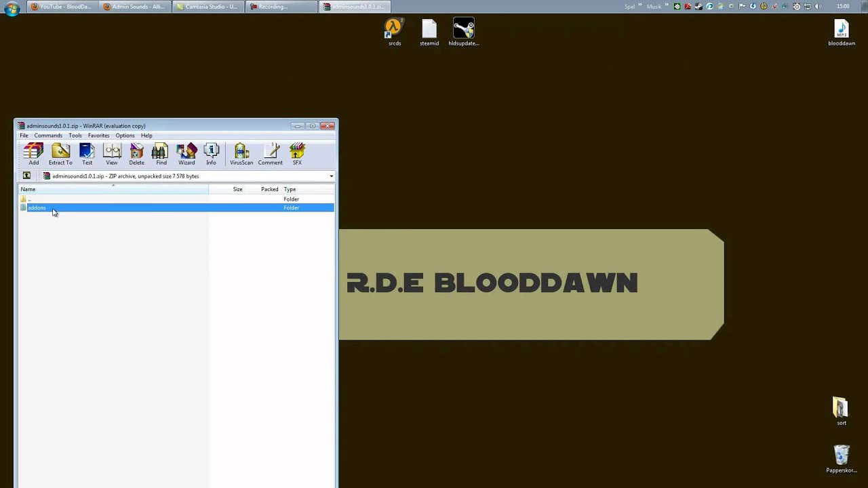Screen dimensions: 868x488
Task: Select the blooddawn MP3 file on the desktop
Action: point(842,33)
